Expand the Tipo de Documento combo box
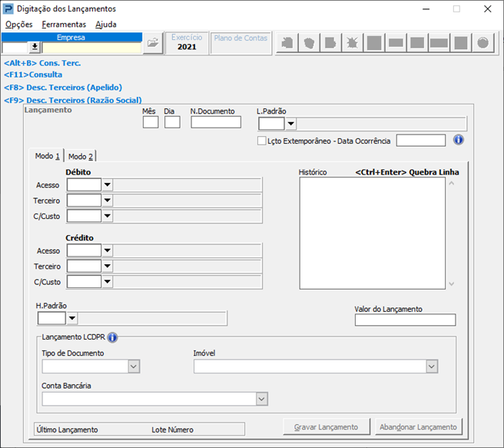Screen dimensions: 504x448 (134, 367)
